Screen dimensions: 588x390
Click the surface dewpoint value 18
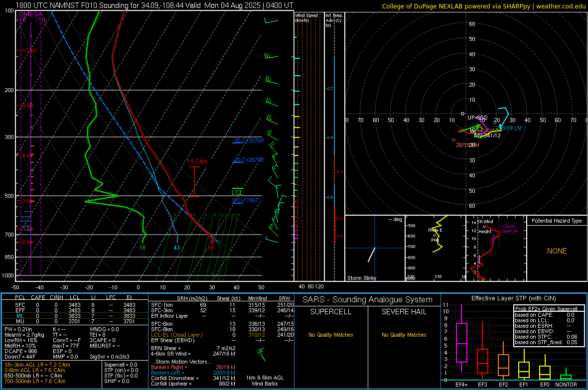coord(142,248)
